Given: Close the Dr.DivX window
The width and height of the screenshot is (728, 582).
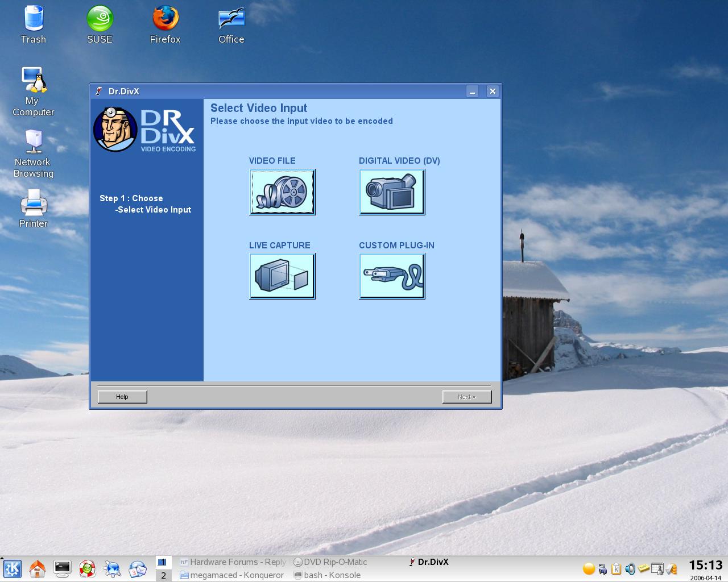Looking at the screenshot, I should (x=493, y=91).
